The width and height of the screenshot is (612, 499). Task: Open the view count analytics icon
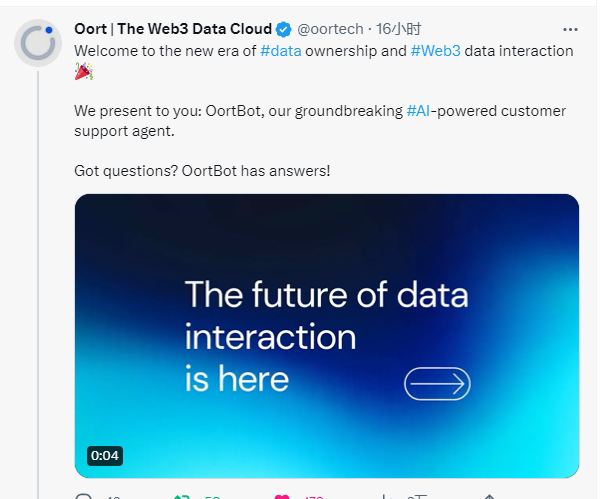click(386, 496)
